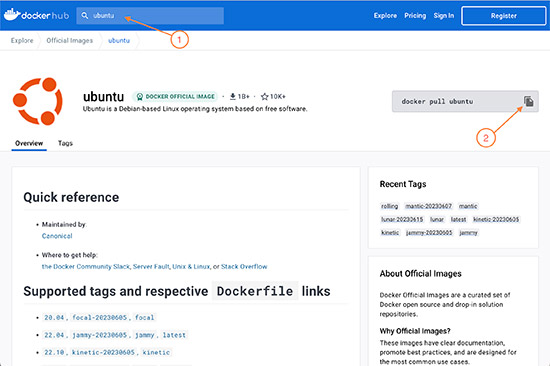
Task: Select the mantic recent tag
Action: 468,206
